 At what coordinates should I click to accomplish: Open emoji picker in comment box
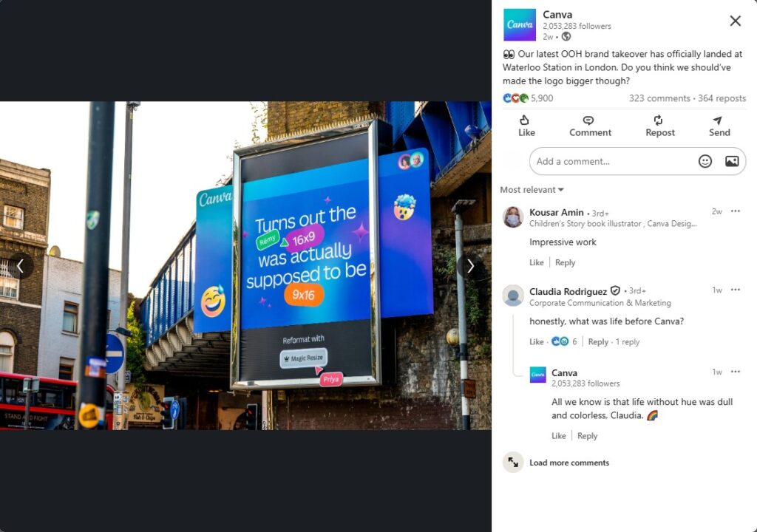pos(705,161)
